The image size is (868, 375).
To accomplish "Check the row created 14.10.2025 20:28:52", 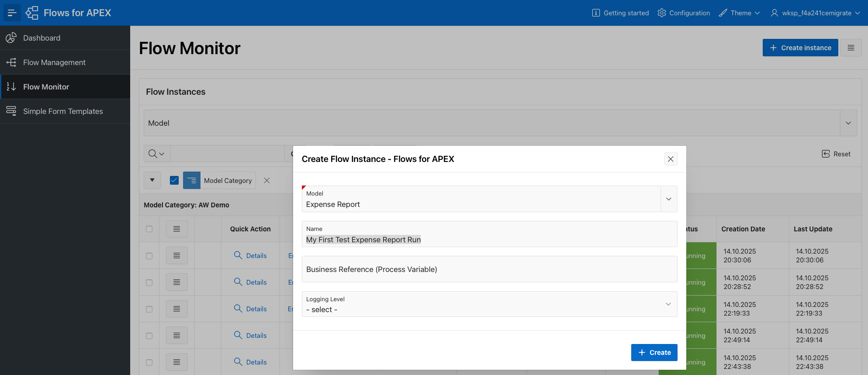I will click(149, 282).
